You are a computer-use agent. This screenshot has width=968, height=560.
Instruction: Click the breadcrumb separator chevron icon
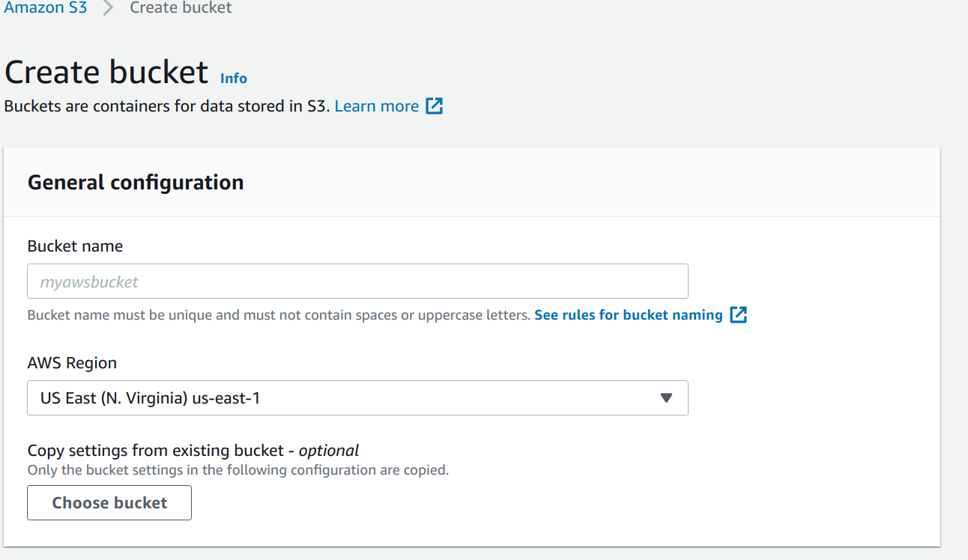pos(108,9)
